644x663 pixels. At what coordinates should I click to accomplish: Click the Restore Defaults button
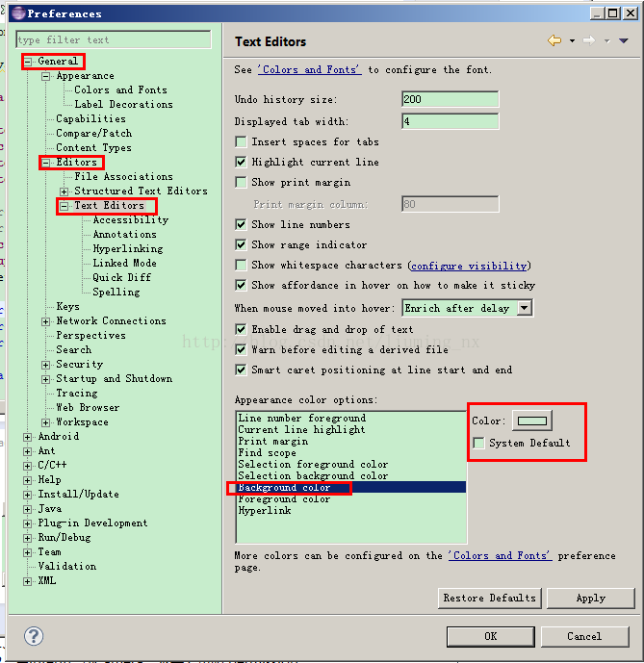tap(490, 599)
